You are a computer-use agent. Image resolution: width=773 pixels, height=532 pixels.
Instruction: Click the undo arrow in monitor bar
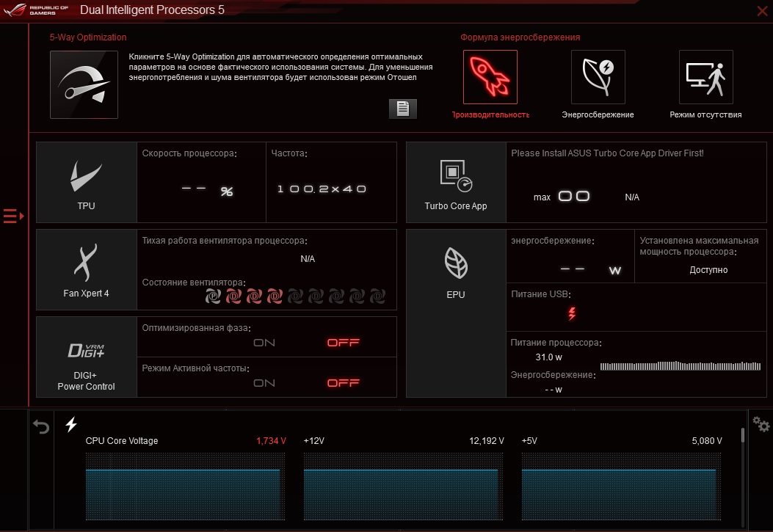(41, 426)
